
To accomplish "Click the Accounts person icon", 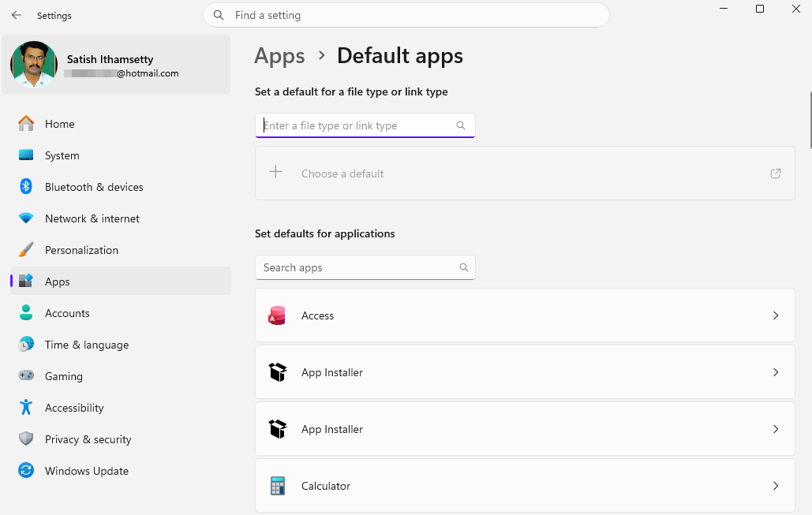I will click(x=26, y=312).
